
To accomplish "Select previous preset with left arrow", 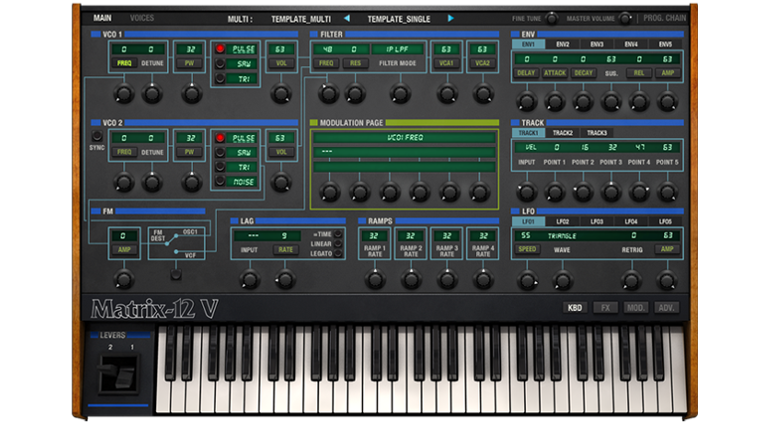I will pyautogui.click(x=347, y=18).
